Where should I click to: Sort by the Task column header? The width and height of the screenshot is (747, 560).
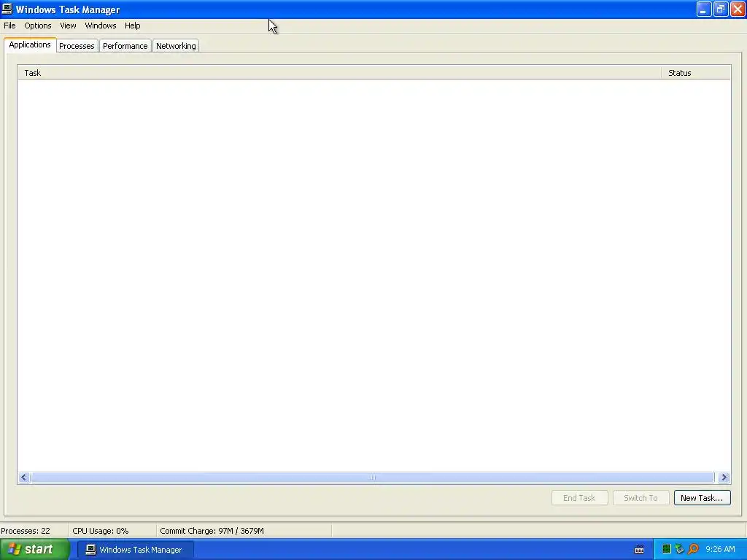click(340, 73)
